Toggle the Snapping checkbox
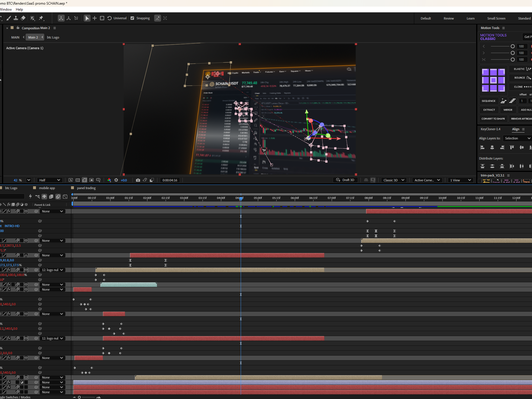Image resolution: width=532 pixels, height=399 pixels. coord(132,18)
